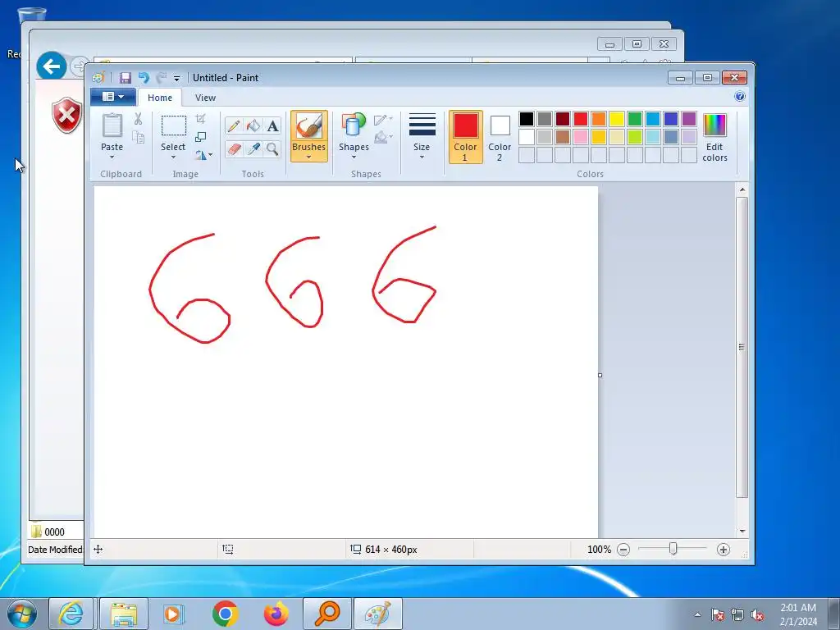The width and height of the screenshot is (840, 630).
Task: Click the Start menu orb
Action: (x=22, y=614)
